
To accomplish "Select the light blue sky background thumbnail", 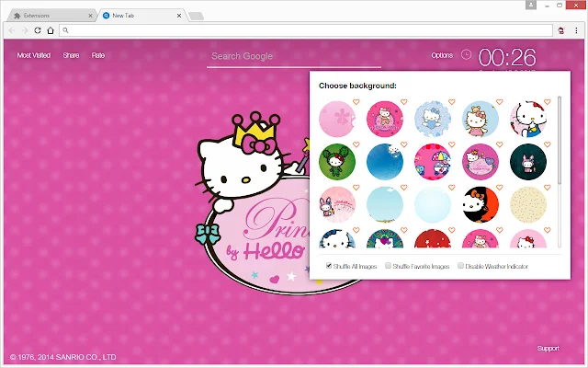I will tap(385, 204).
